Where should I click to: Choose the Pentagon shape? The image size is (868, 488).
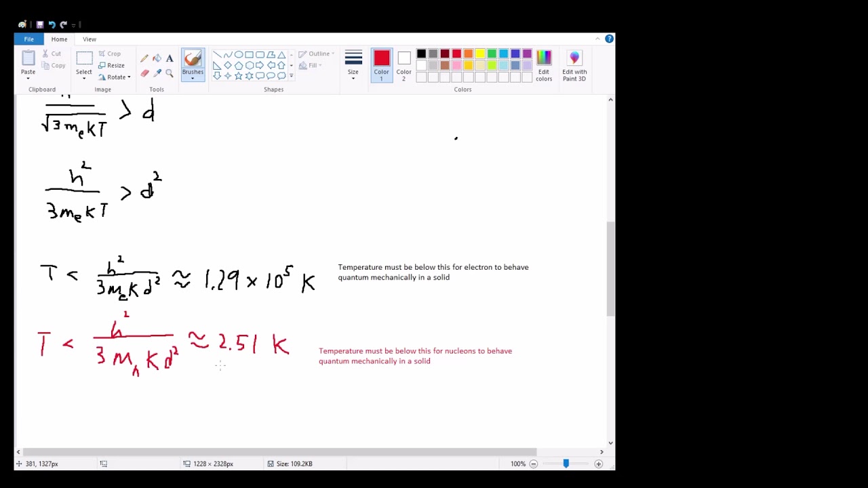239,66
